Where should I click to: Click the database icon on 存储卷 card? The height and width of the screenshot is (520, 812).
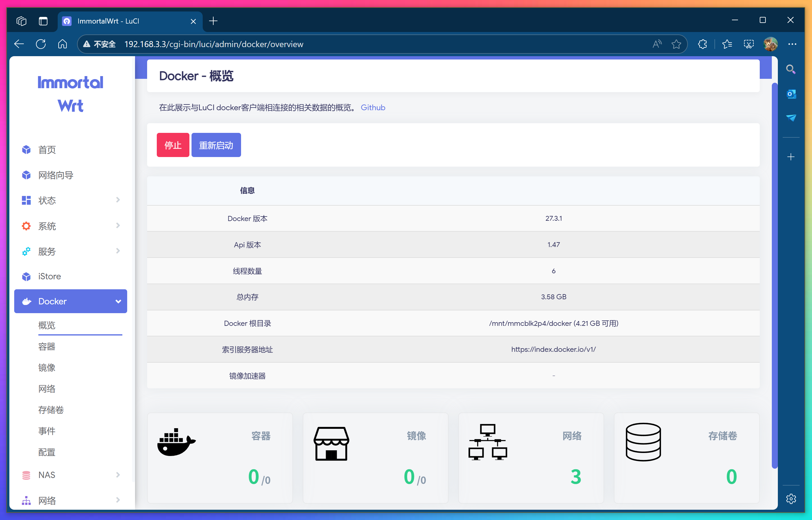643,442
